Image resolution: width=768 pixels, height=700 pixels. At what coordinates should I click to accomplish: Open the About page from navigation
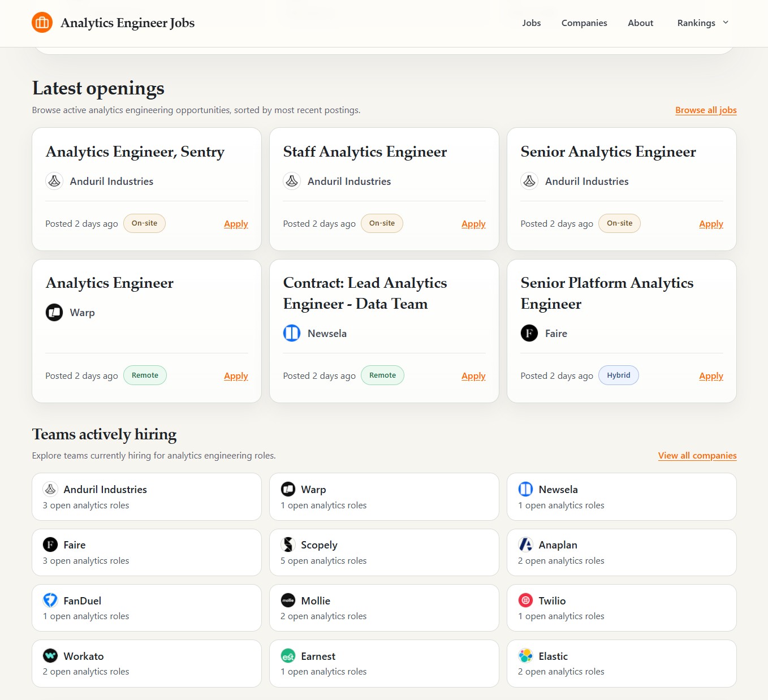click(640, 23)
